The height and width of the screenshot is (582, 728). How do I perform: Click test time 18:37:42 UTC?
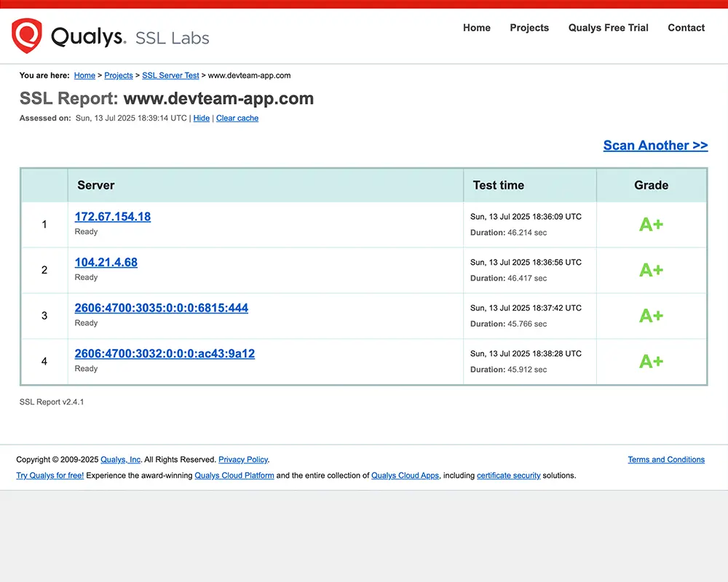click(526, 308)
